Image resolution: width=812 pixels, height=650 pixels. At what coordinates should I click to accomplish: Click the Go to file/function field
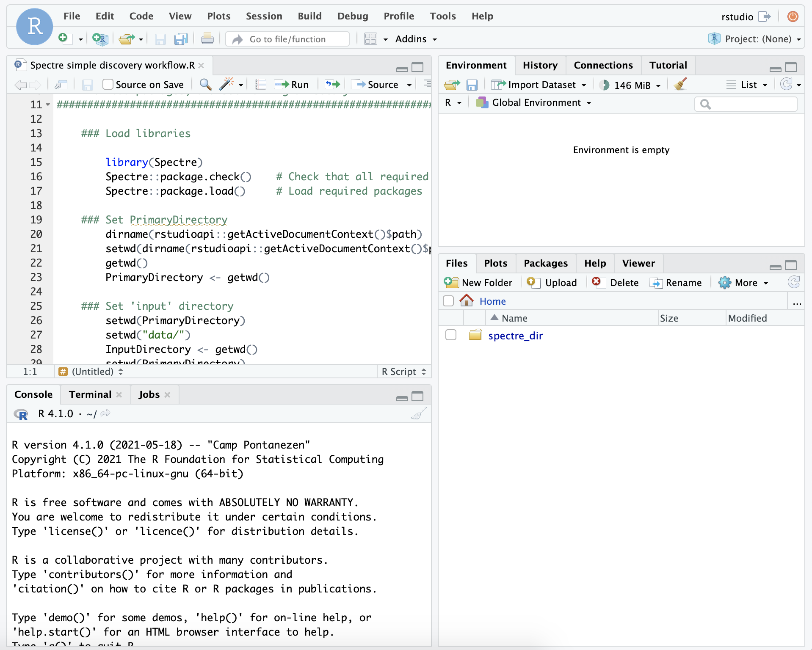click(288, 39)
